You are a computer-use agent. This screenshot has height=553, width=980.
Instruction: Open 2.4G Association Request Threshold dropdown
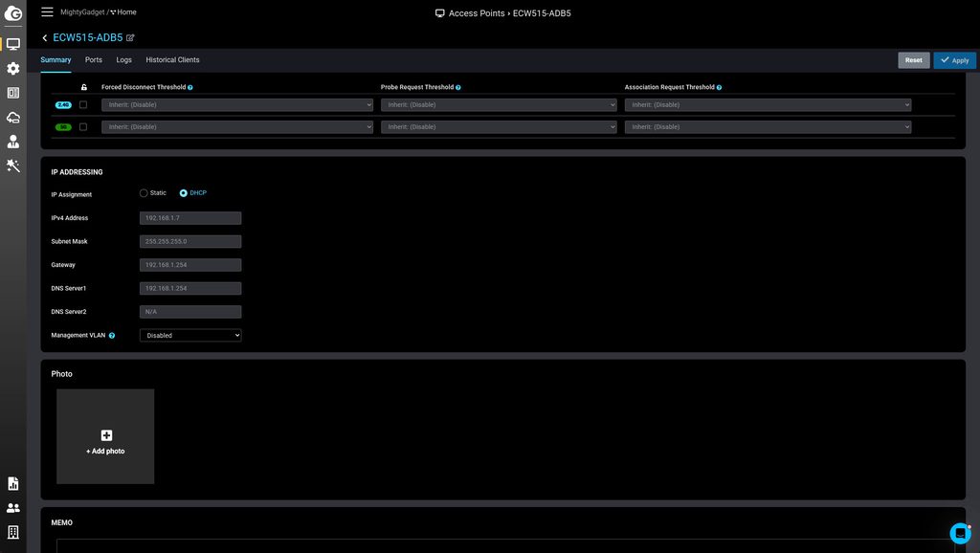pyautogui.click(x=768, y=105)
